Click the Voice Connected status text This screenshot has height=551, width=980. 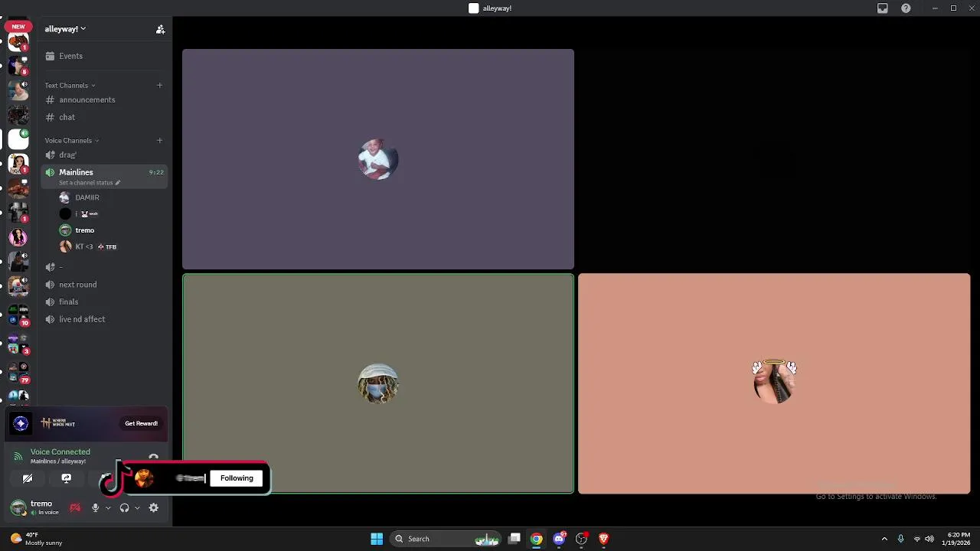[60, 452]
